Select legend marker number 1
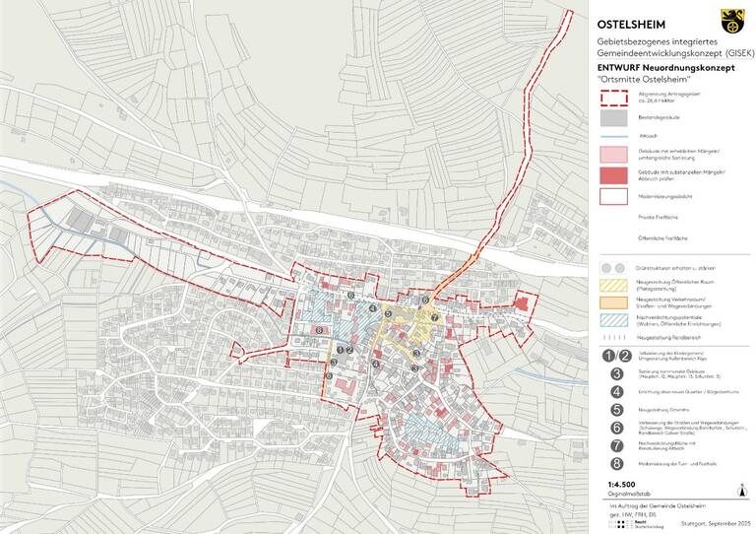The image size is (756, 534). coord(609,356)
